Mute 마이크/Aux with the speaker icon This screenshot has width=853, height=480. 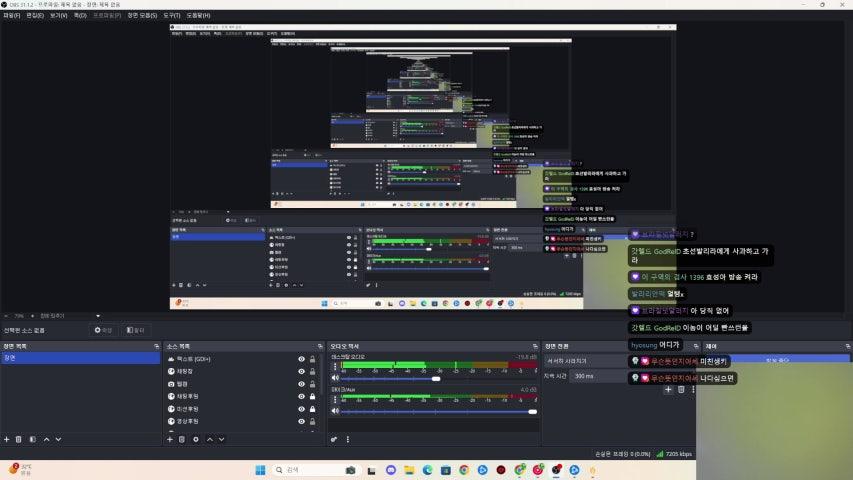click(335, 411)
